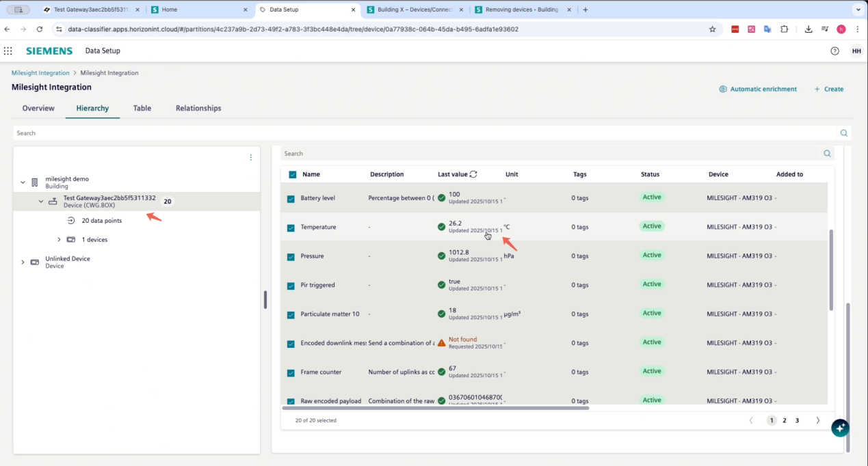Toggle the select-all header checkbox
The width and height of the screenshot is (868, 466).
293,175
